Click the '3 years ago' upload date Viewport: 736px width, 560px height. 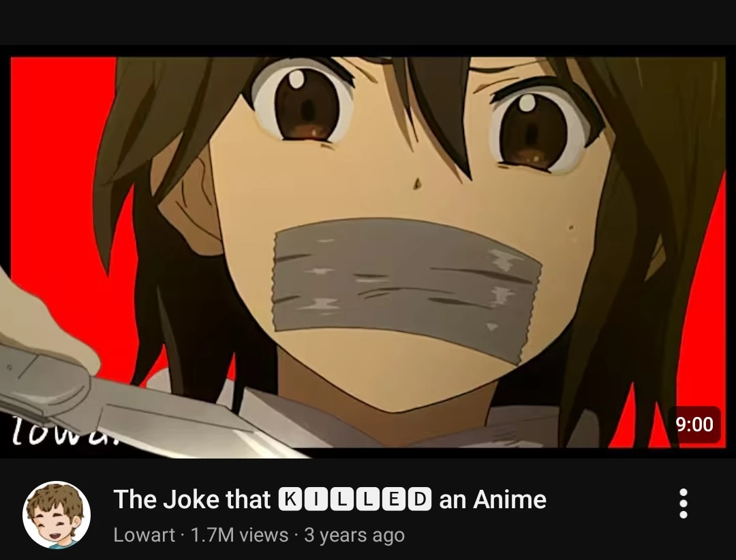pyautogui.click(x=354, y=535)
